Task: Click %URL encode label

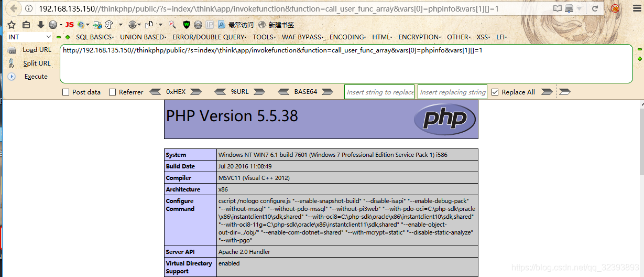Action: [240, 92]
